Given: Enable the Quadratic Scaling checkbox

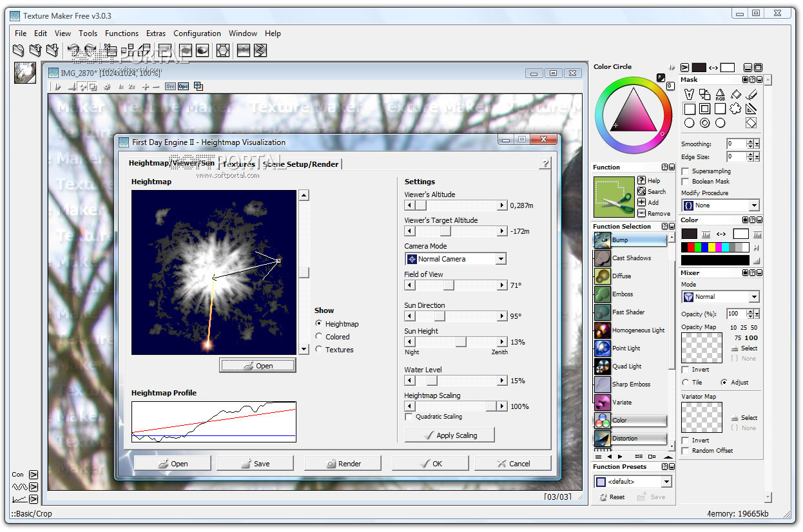Looking at the screenshot, I should (409, 417).
